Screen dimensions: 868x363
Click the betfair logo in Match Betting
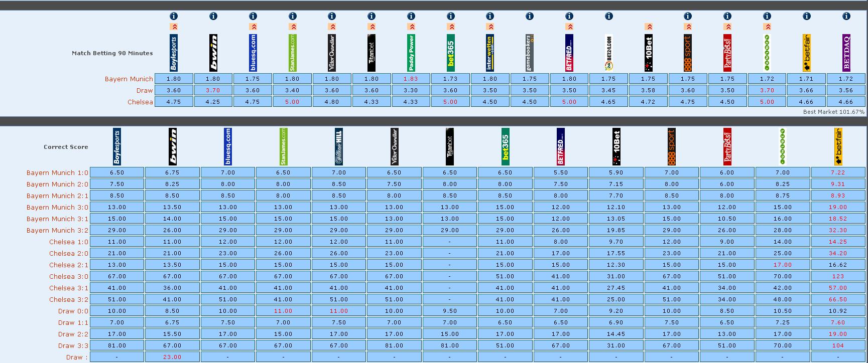[x=806, y=53]
